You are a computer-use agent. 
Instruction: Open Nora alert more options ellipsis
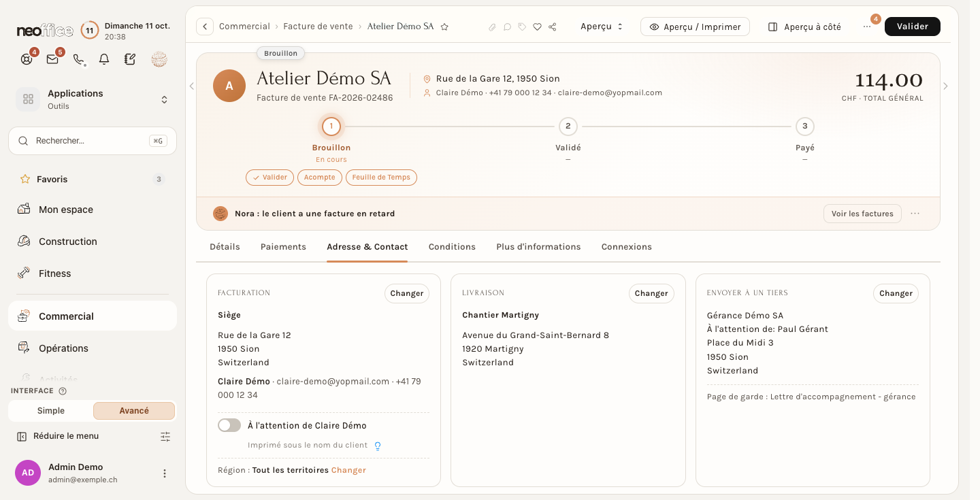pyautogui.click(x=915, y=214)
